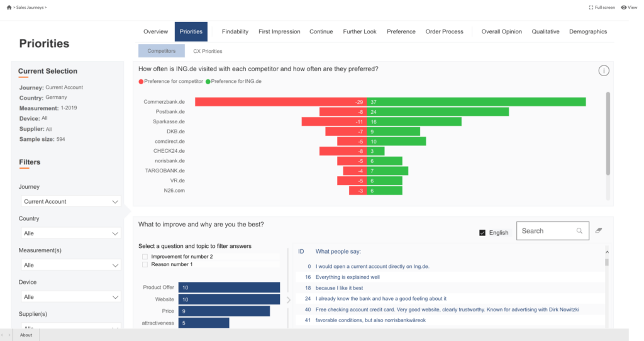Image resolution: width=644 pixels, height=341 pixels.
Task: Click the green Commerzbank.de preference bar
Action: tap(477, 102)
